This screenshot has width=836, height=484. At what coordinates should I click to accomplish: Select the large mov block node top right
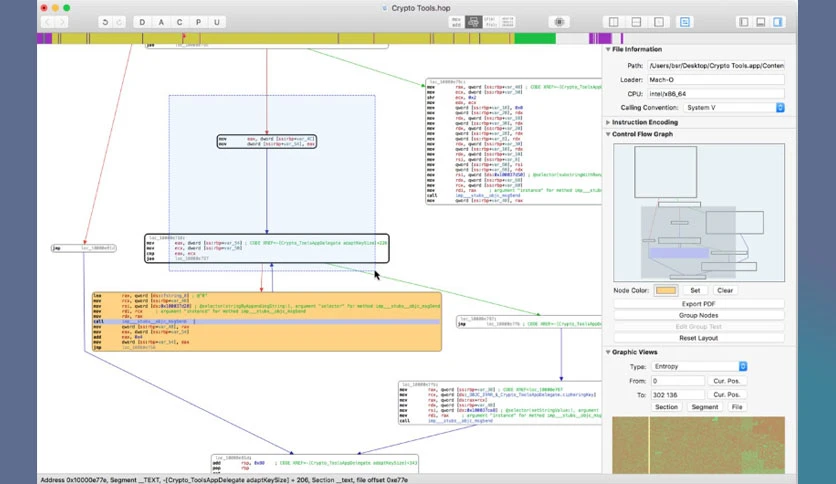[514, 141]
